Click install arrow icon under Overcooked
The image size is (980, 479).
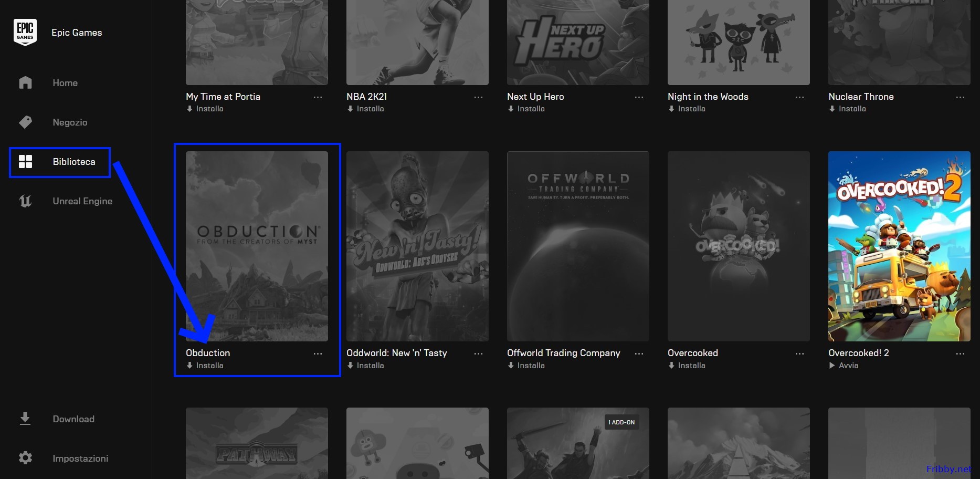pyautogui.click(x=671, y=366)
